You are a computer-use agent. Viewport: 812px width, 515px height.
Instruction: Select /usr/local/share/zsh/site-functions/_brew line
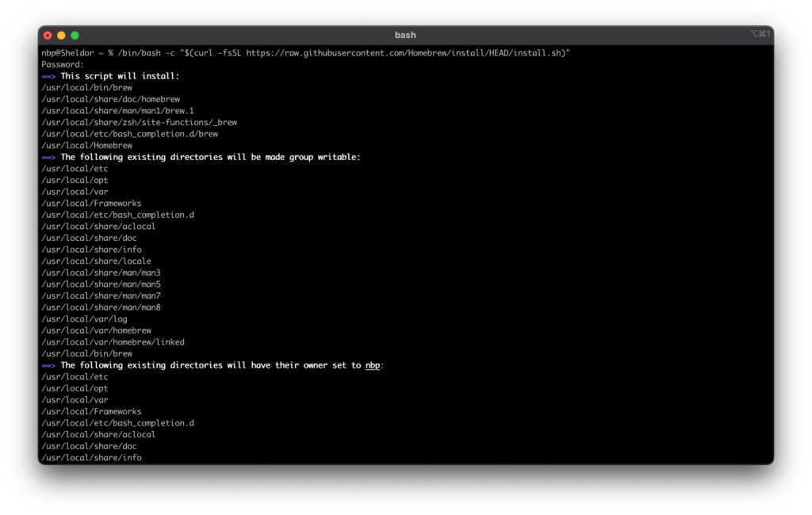(140, 122)
